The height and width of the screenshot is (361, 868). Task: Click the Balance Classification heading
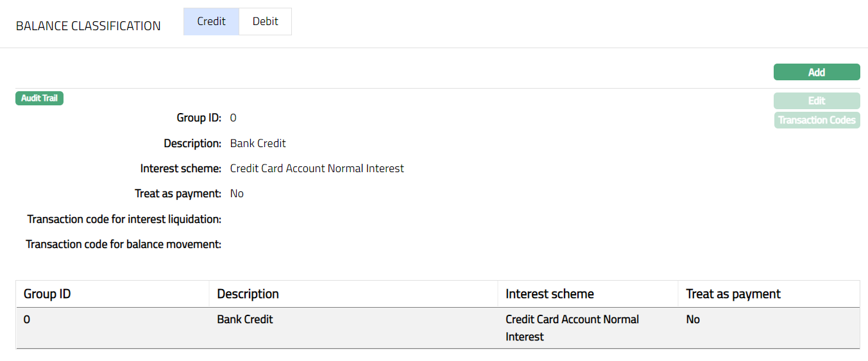pos(88,26)
